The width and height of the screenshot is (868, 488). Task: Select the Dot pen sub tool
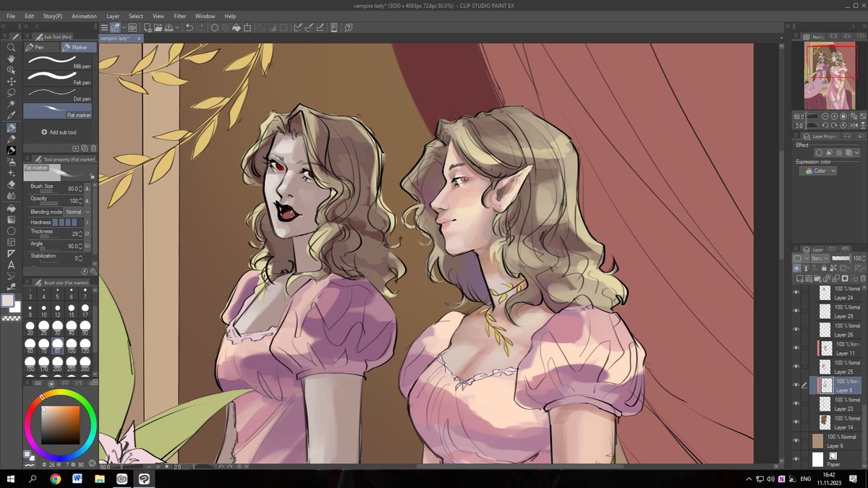pyautogui.click(x=59, y=94)
